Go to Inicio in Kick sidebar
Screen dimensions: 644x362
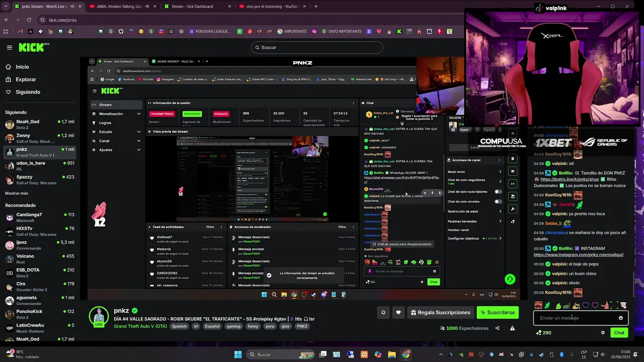[x=17, y=67]
